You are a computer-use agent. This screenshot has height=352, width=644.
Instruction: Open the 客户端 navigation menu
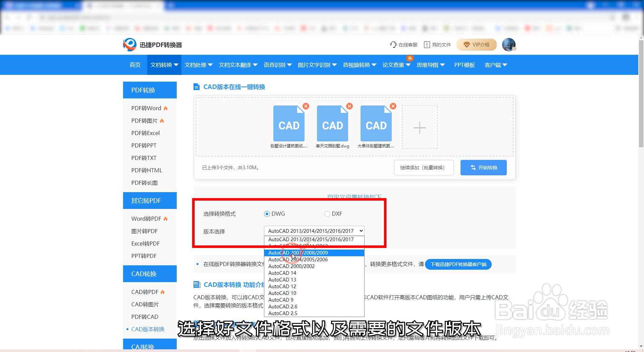pyautogui.click(x=496, y=65)
